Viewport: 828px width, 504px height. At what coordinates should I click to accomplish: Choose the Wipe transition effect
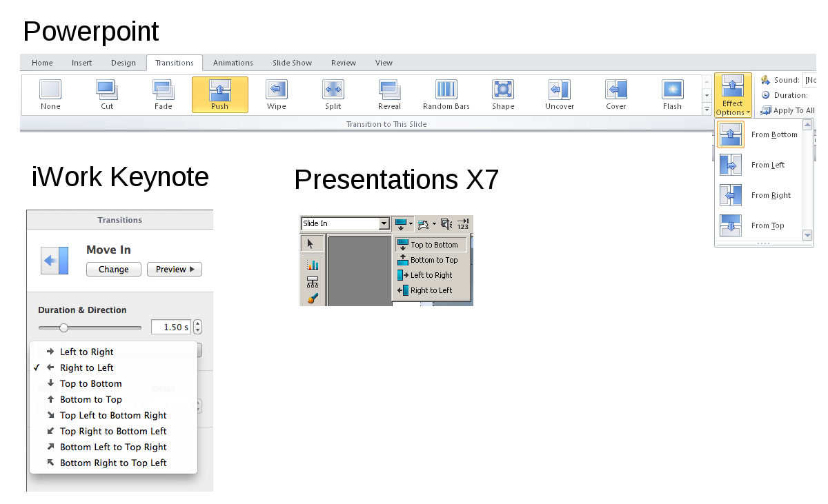(x=276, y=90)
